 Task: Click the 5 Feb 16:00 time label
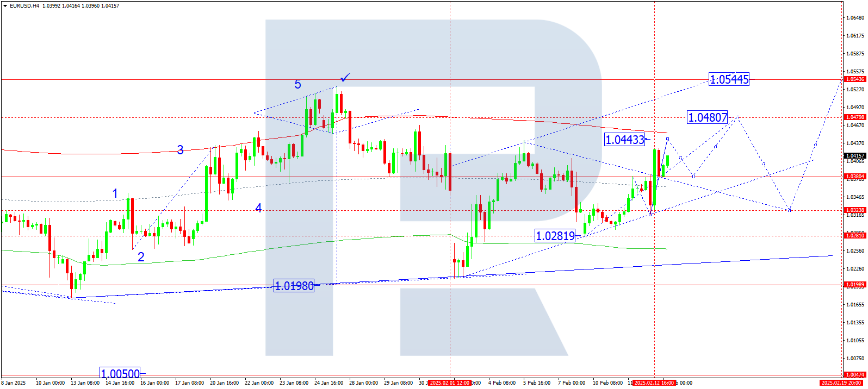click(x=536, y=383)
